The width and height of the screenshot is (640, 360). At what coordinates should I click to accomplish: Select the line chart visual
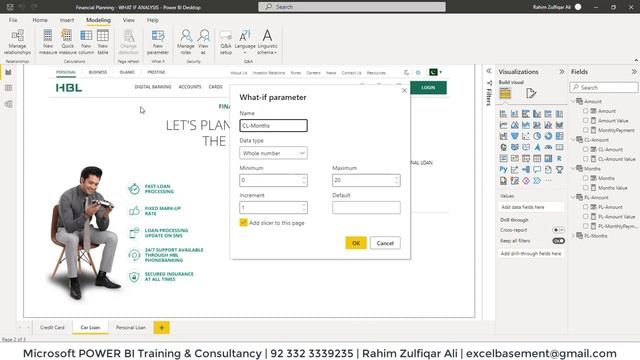pos(503,125)
